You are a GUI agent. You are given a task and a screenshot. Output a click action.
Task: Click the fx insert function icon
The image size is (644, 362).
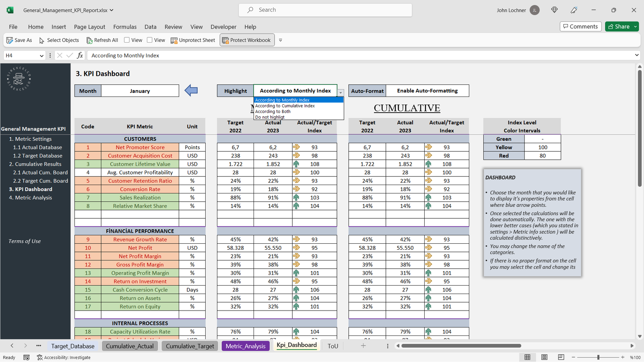[x=80, y=56]
